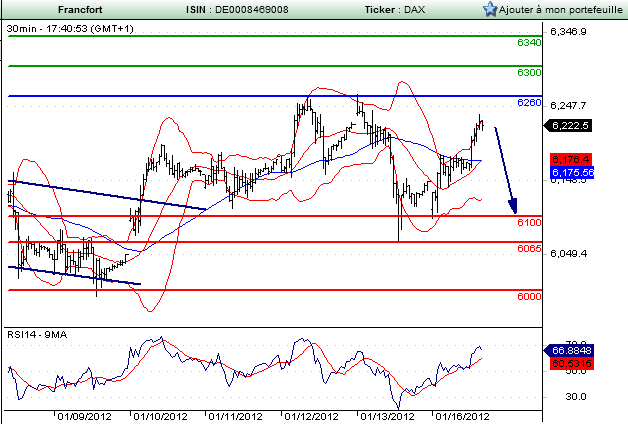Click the red 60.5315 RSI average tag
This screenshot has width=628, height=424.
572,364
